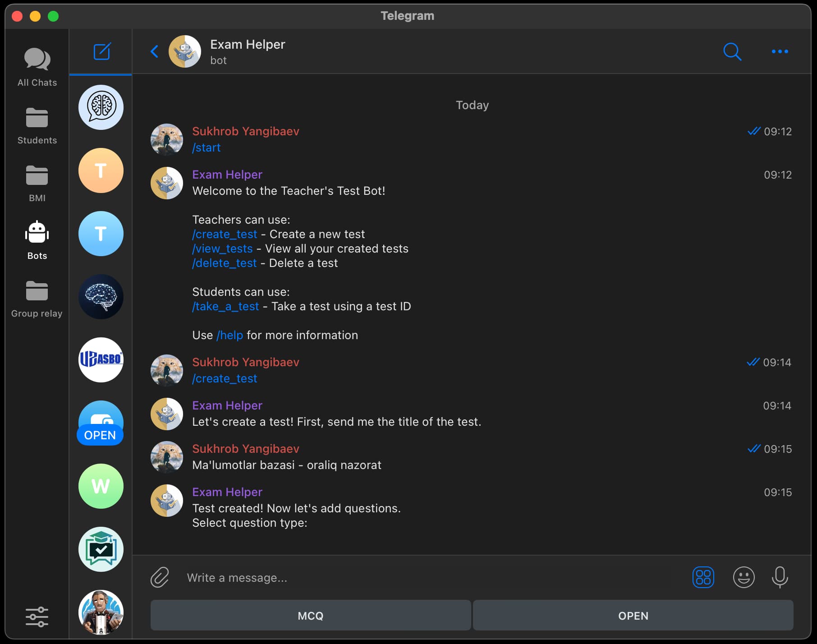Choose the MCQ question type button

click(x=311, y=615)
